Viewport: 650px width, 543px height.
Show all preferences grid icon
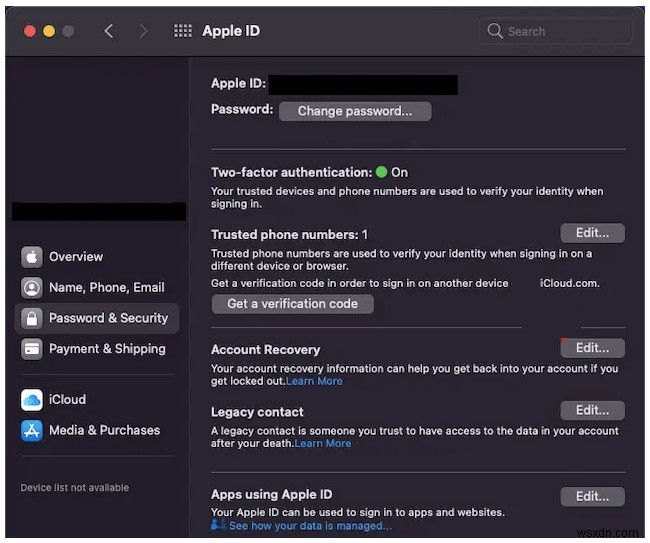[x=182, y=31]
